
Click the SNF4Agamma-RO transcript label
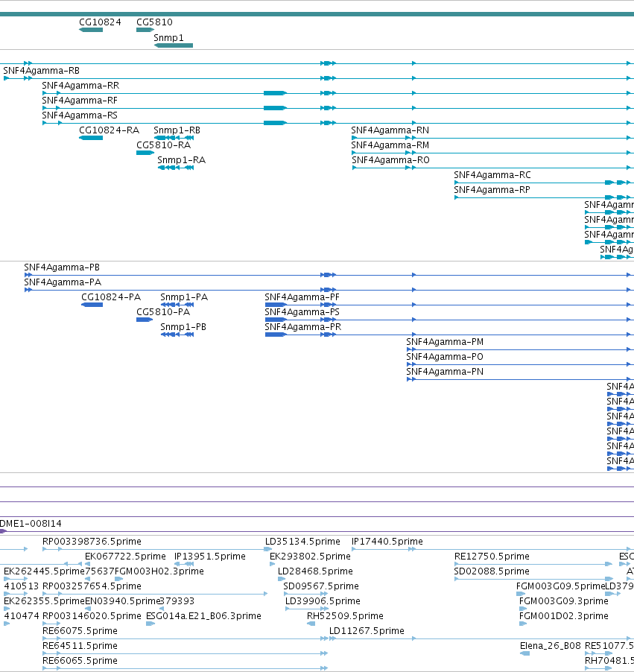tap(390, 160)
